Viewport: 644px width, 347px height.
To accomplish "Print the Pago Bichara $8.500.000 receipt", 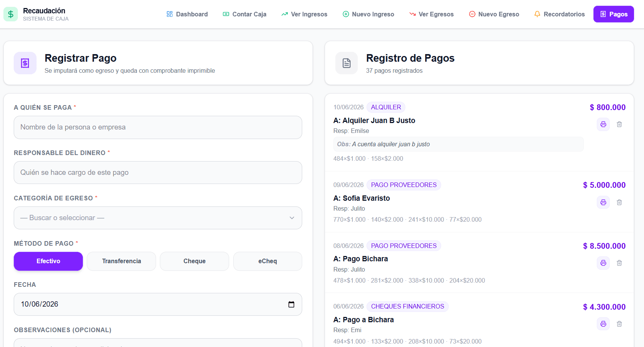I will (x=603, y=263).
